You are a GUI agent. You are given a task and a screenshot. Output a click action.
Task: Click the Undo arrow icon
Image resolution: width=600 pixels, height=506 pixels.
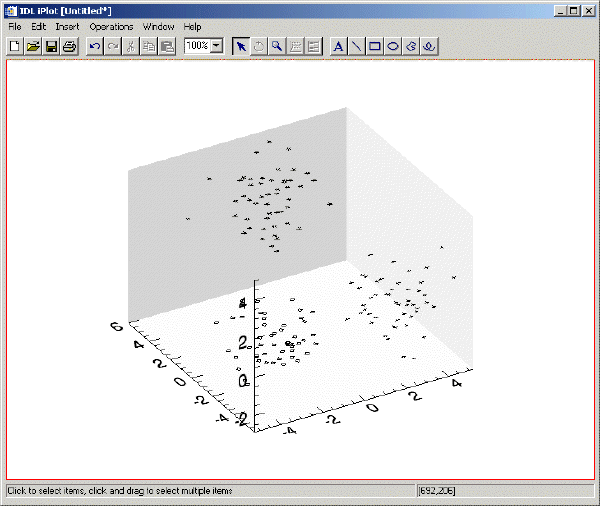pos(94,47)
